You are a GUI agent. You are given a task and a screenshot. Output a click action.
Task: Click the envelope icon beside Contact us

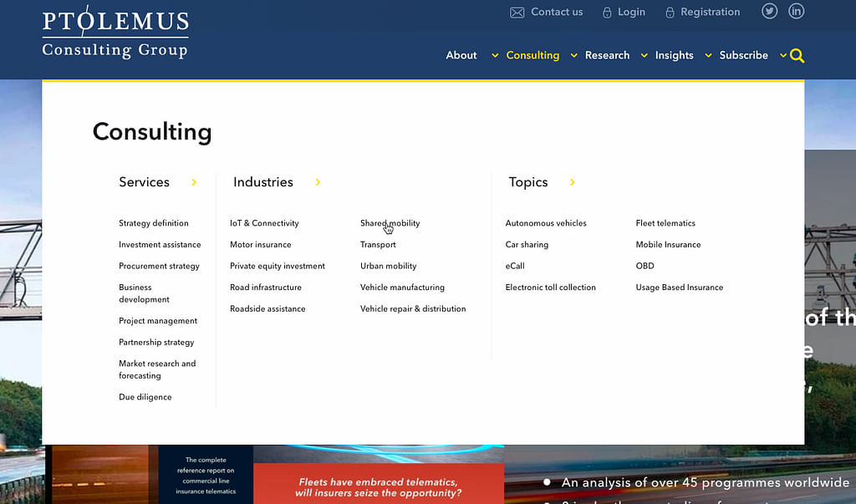tap(517, 13)
